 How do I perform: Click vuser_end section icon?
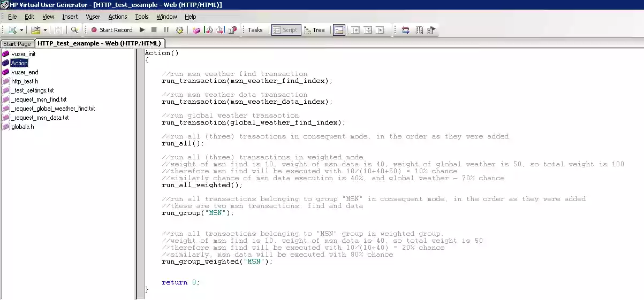pyautogui.click(x=6, y=72)
